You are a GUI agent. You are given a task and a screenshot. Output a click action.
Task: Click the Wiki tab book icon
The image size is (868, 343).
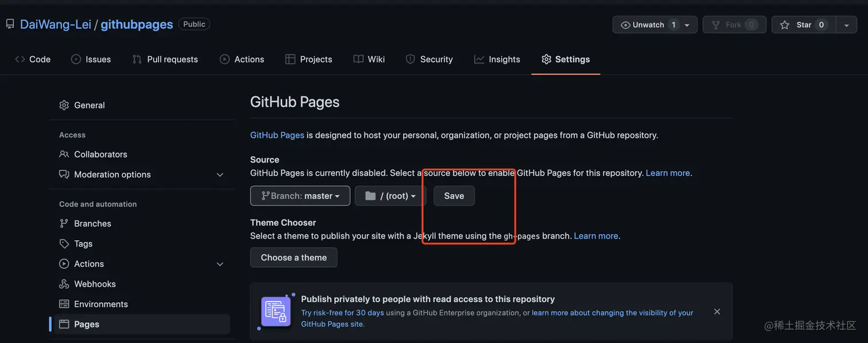[x=358, y=59]
